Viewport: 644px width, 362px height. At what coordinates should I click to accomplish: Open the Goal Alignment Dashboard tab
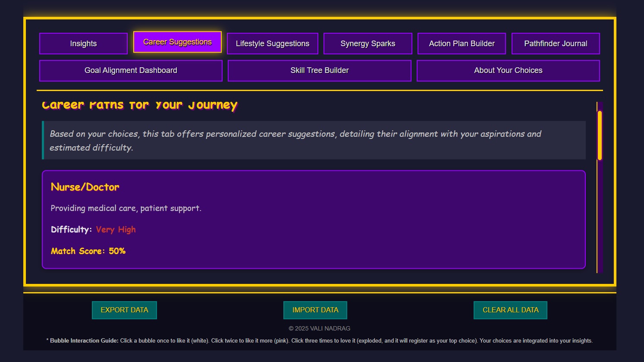pyautogui.click(x=131, y=70)
